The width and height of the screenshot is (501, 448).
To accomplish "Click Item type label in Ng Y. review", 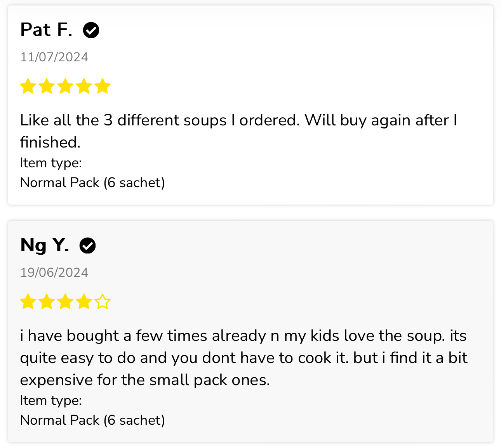I will [51, 401].
